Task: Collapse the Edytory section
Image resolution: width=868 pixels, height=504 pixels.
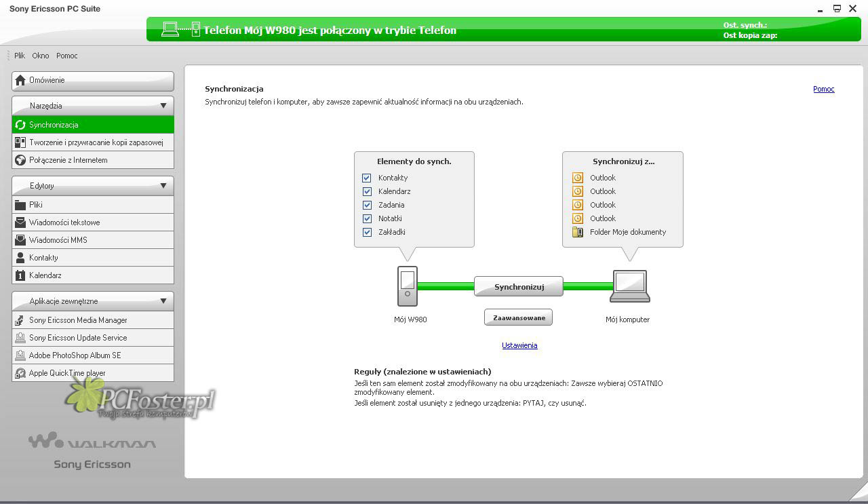Action: (x=163, y=186)
